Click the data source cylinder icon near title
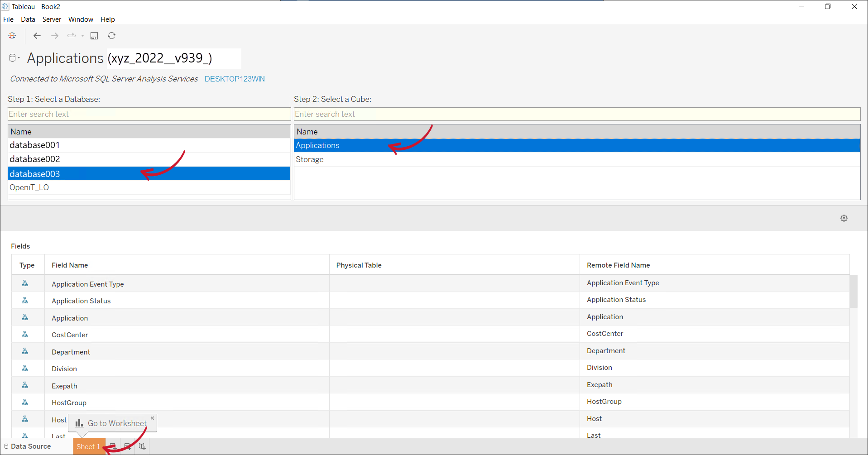Screen dimensions: 868x455 click(x=12, y=57)
